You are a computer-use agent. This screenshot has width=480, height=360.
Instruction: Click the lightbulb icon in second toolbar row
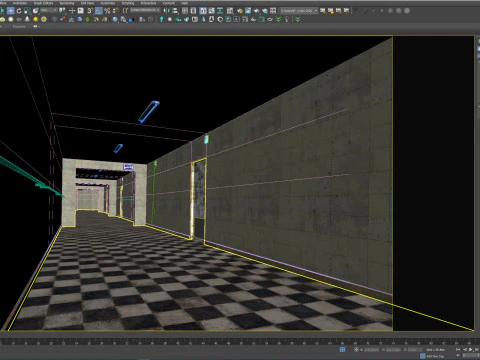[287, 19]
